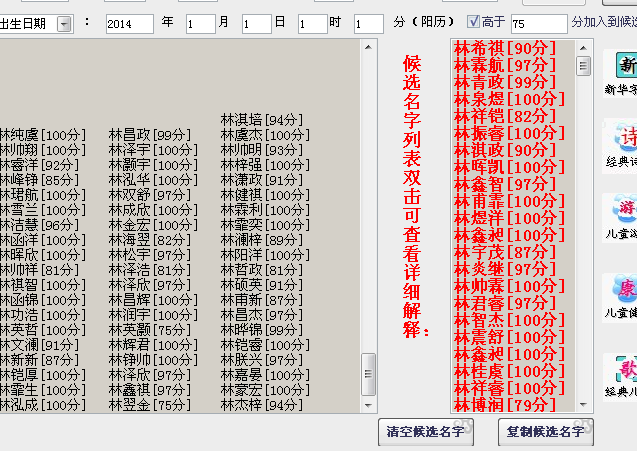Open the 新华字典 dictionary icon
Viewport: 637px width, 451px height.
click(626, 66)
